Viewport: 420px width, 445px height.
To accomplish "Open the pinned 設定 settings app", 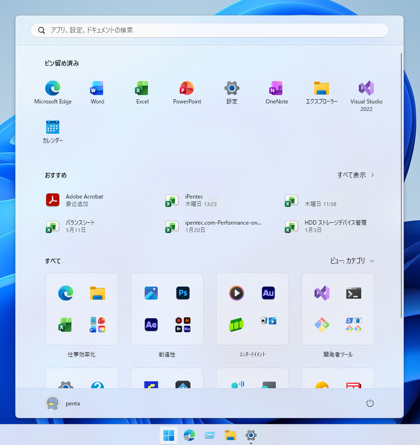I will click(x=232, y=92).
